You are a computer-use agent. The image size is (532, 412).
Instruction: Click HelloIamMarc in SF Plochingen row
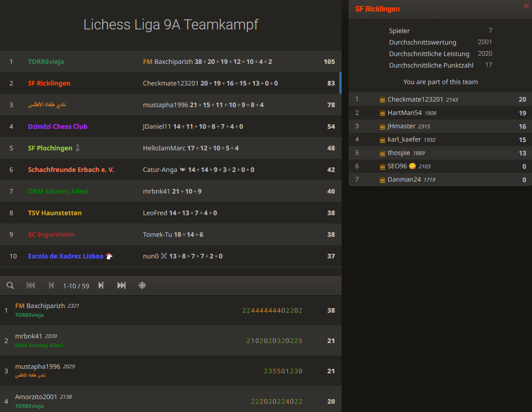point(164,148)
